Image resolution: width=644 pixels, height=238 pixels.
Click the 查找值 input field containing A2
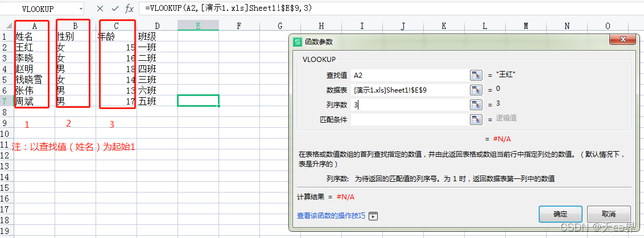[410, 75]
